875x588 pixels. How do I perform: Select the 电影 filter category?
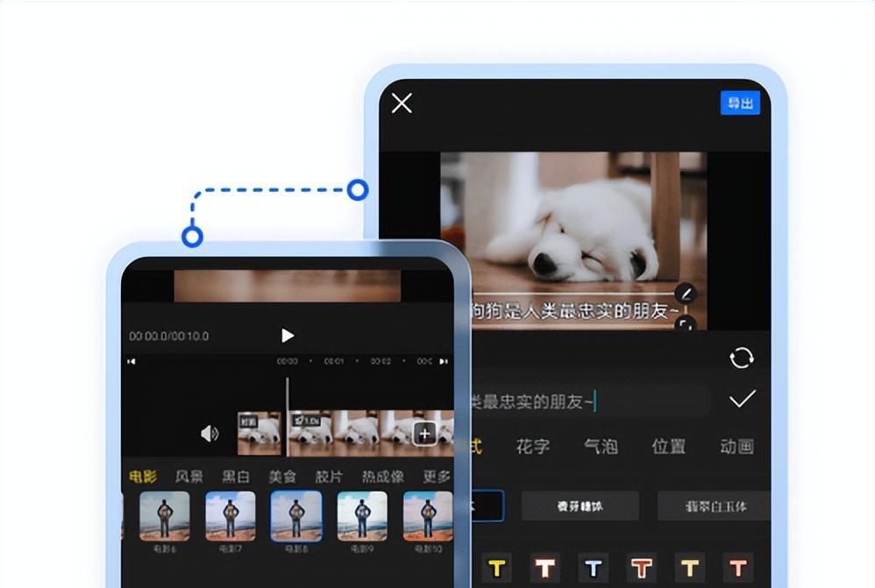coord(143,477)
